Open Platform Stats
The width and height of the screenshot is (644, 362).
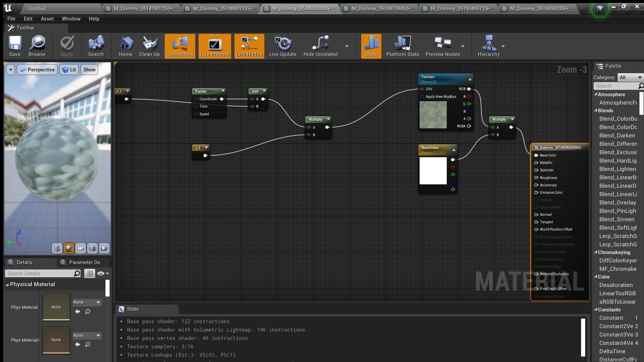pyautogui.click(x=402, y=46)
